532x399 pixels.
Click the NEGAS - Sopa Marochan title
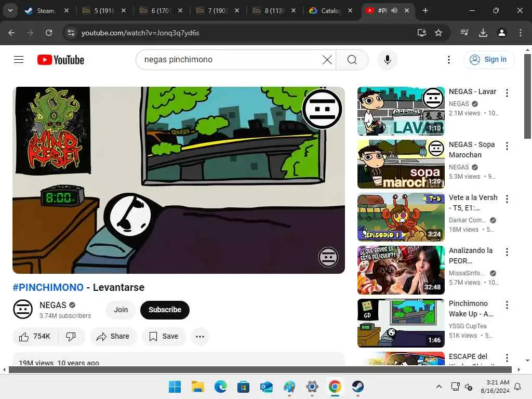[x=472, y=150]
